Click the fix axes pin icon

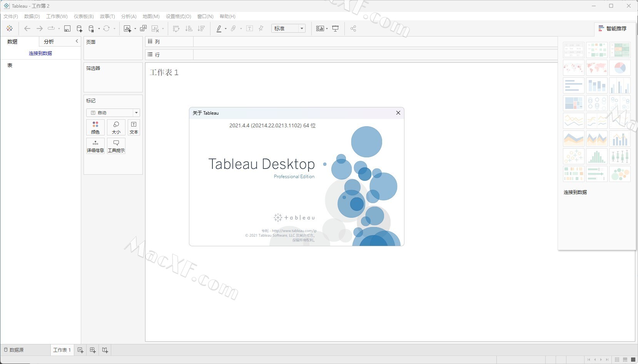pos(261,28)
